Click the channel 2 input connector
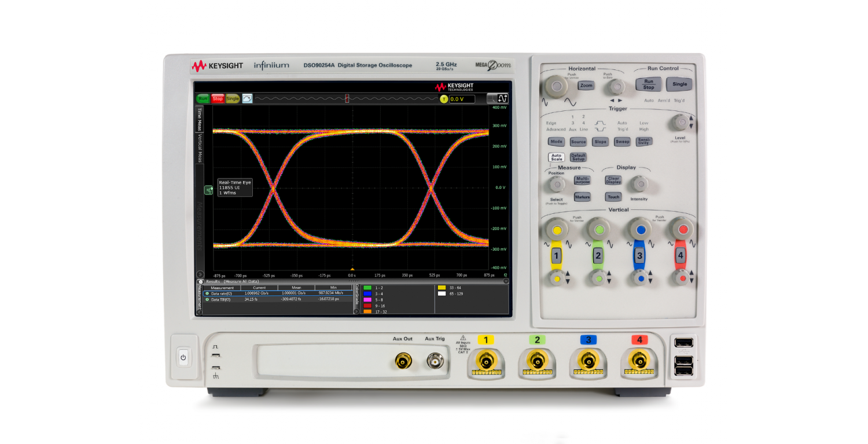 point(537,362)
